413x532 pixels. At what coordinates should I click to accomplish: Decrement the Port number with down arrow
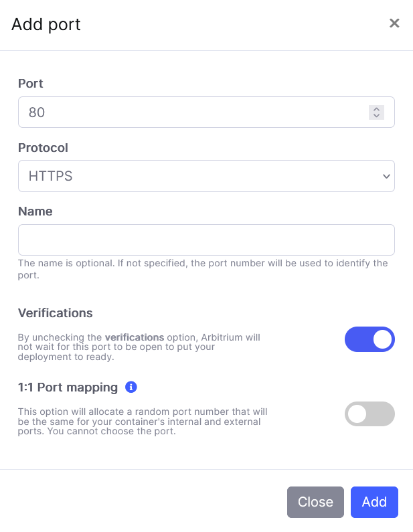click(376, 116)
